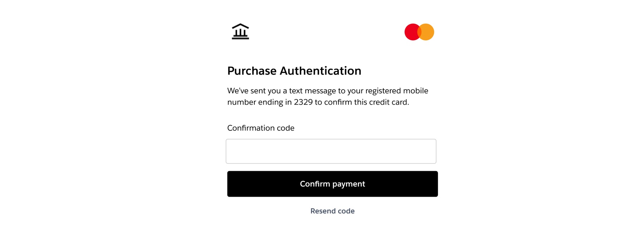Activate Confirm payment to submit the code
The width and height of the screenshot is (644, 240).
click(332, 184)
